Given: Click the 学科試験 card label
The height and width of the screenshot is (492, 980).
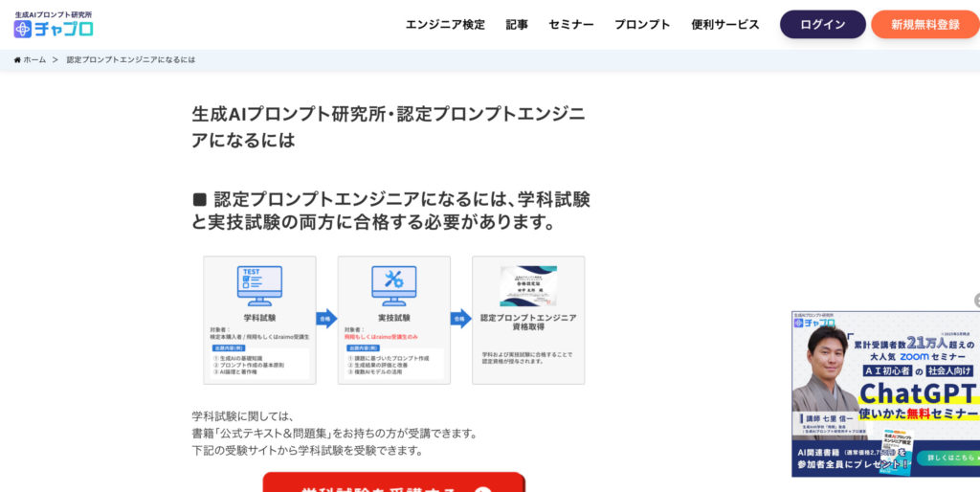Looking at the screenshot, I should point(259,318).
